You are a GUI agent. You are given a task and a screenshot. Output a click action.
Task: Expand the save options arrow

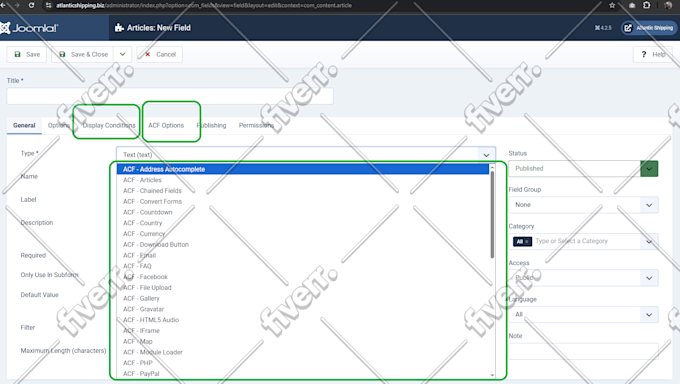[x=123, y=54]
